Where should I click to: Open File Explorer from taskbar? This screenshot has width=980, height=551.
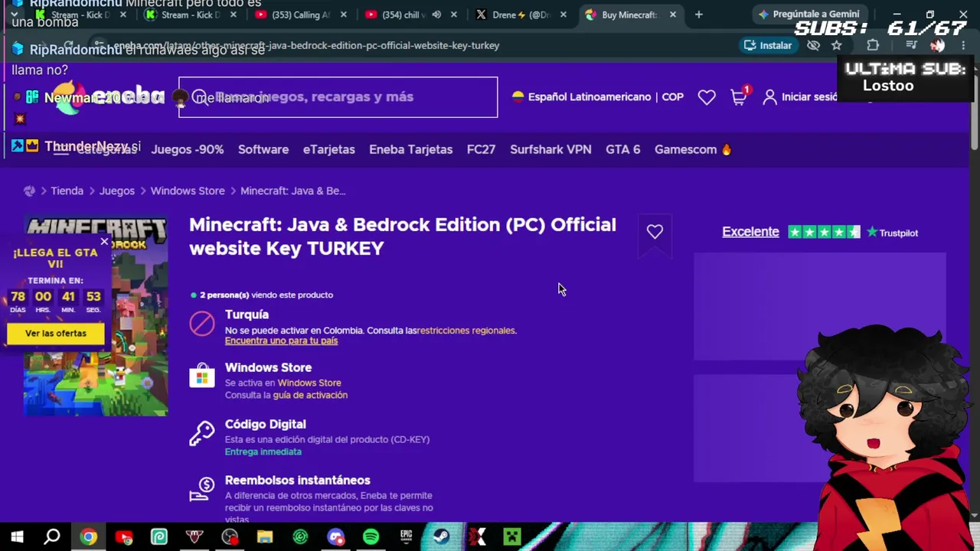[x=265, y=536]
